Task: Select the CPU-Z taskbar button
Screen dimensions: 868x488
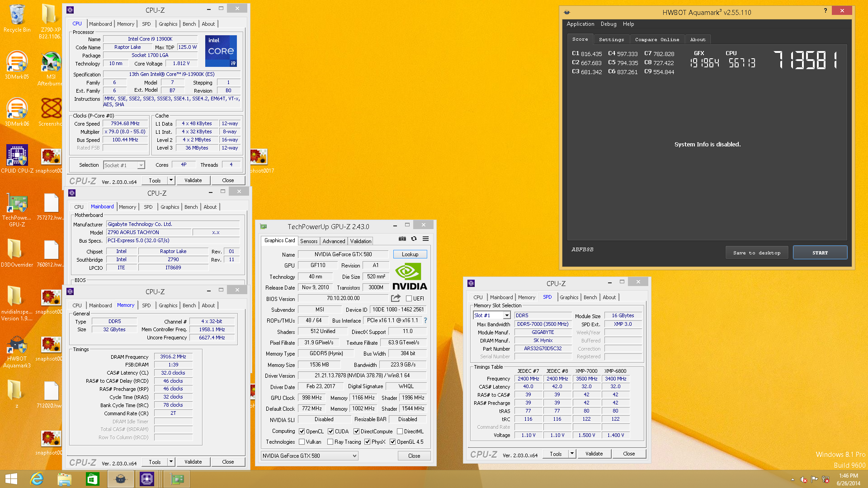Action: point(147,479)
